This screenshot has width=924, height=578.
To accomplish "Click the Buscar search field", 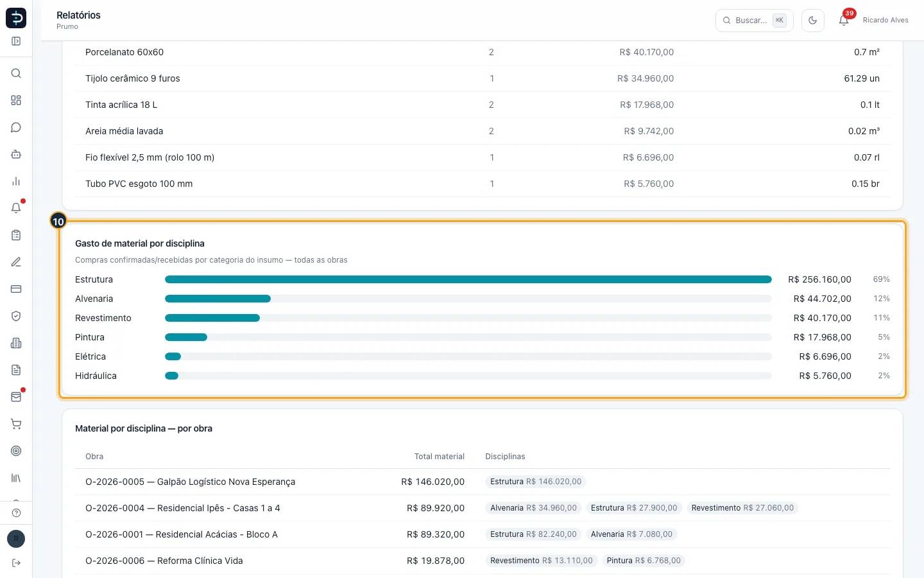I will point(755,21).
